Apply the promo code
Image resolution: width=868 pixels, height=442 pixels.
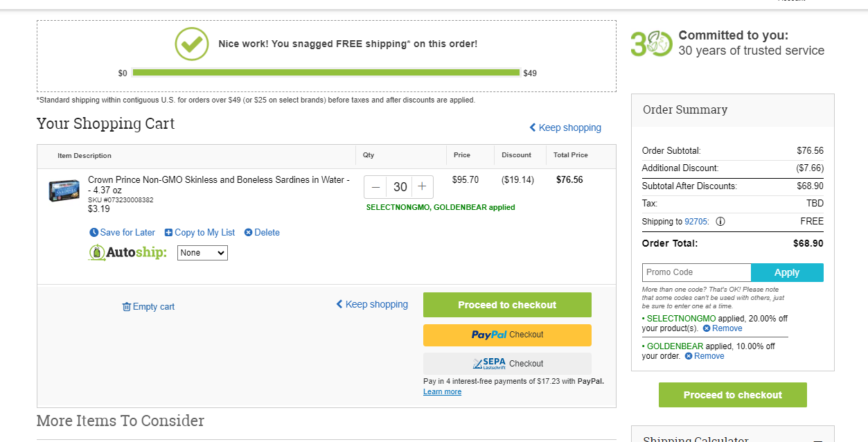pos(787,272)
